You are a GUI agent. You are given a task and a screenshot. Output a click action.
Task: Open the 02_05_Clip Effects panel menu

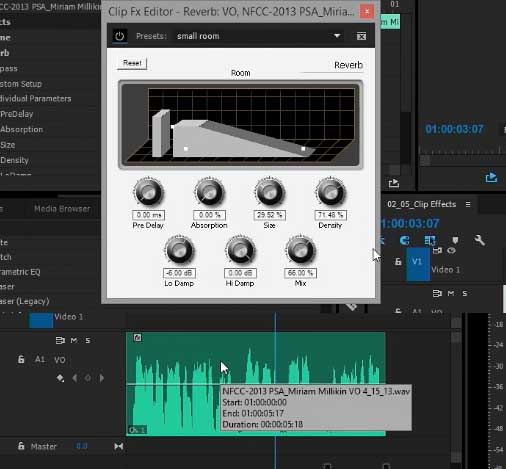[468, 204]
